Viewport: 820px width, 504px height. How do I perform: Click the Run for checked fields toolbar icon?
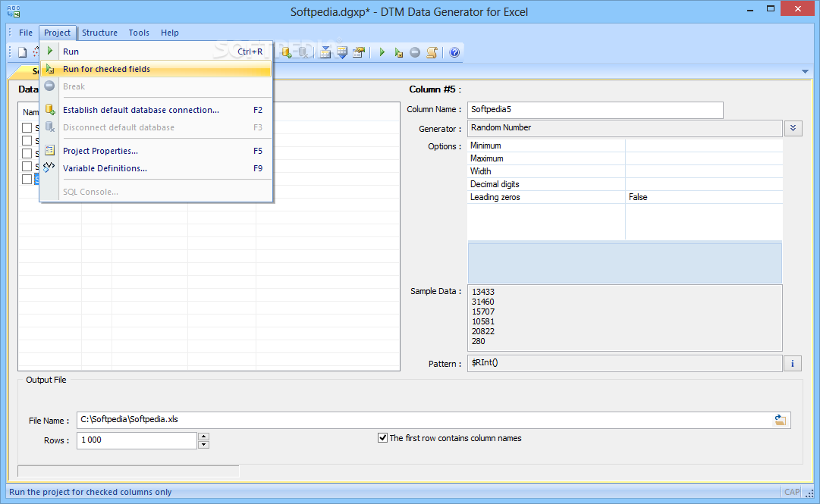tap(398, 52)
